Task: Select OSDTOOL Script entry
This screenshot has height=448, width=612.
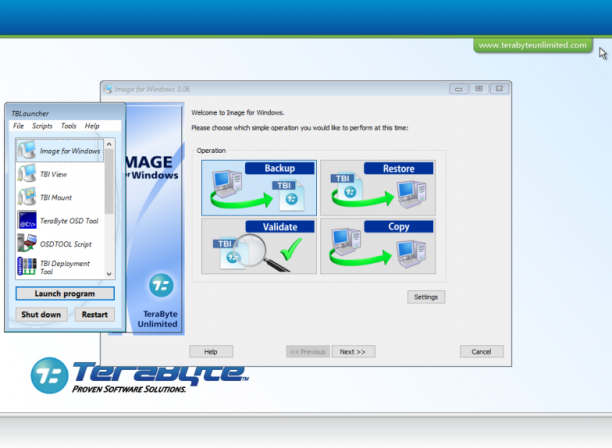Action: [60, 244]
